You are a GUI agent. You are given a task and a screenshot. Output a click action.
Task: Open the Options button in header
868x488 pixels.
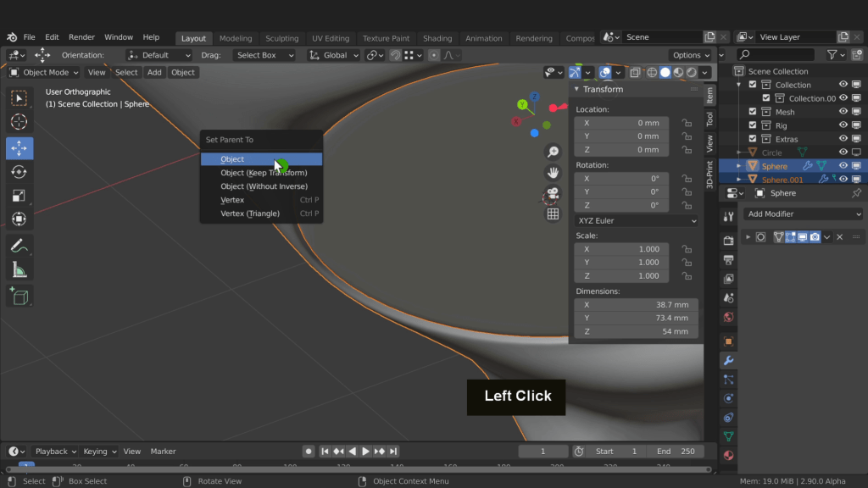tap(691, 55)
